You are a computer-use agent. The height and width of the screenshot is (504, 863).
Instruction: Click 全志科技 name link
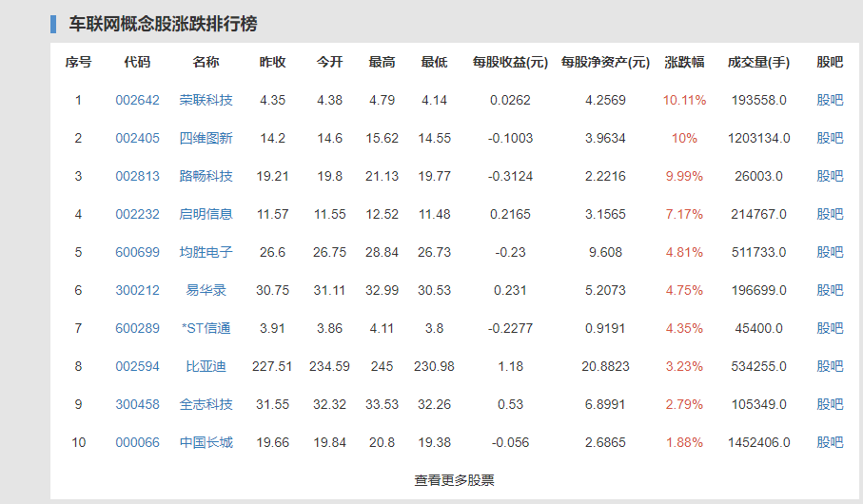pyautogui.click(x=206, y=404)
